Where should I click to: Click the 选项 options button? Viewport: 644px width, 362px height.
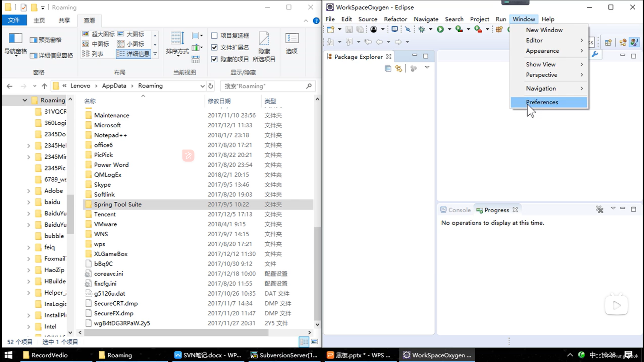click(292, 43)
